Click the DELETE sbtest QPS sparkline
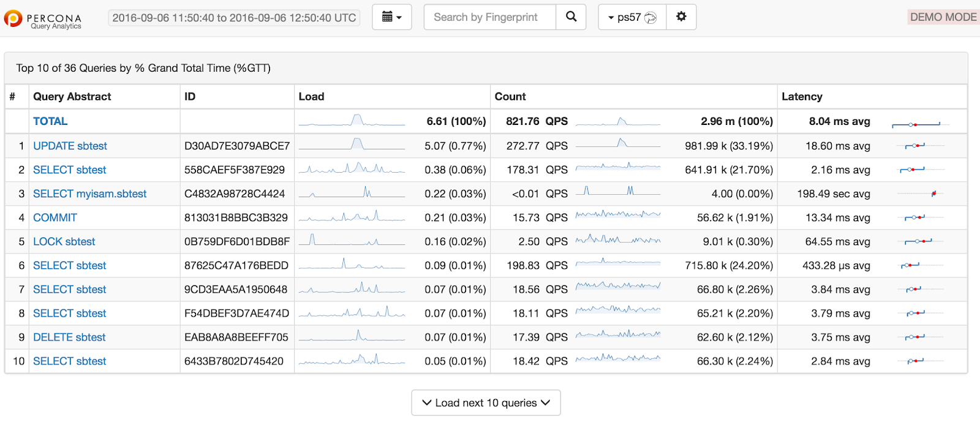980x422 pixels. [x=618, y=334]
